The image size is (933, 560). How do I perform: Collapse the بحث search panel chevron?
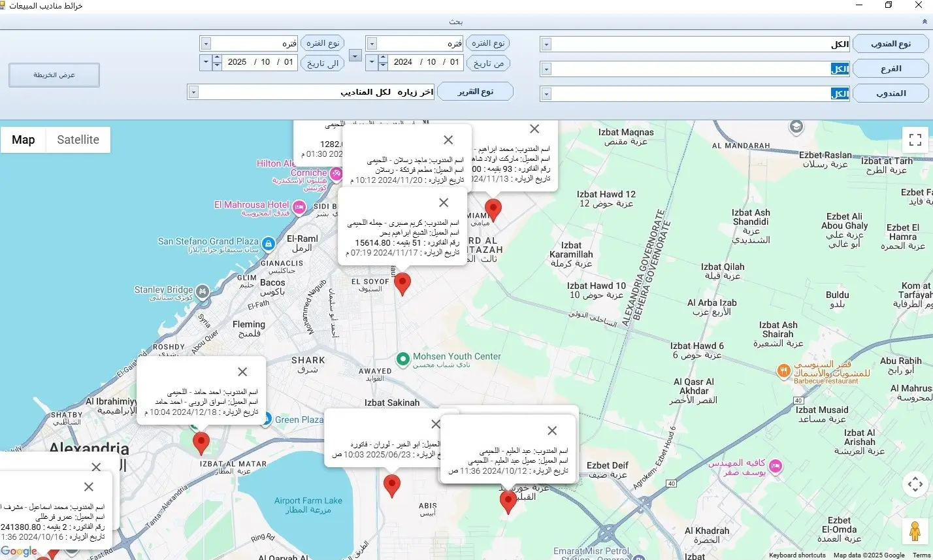click(925, 22)
